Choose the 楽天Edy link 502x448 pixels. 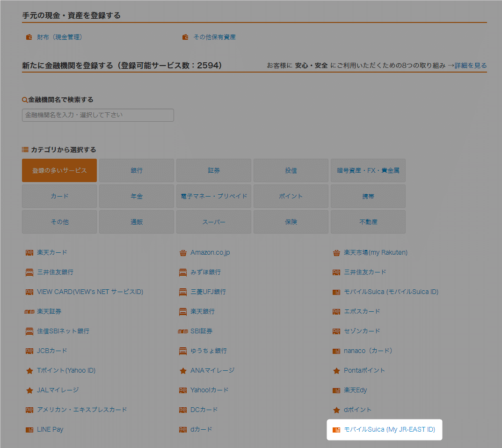(x=356, y=390)
